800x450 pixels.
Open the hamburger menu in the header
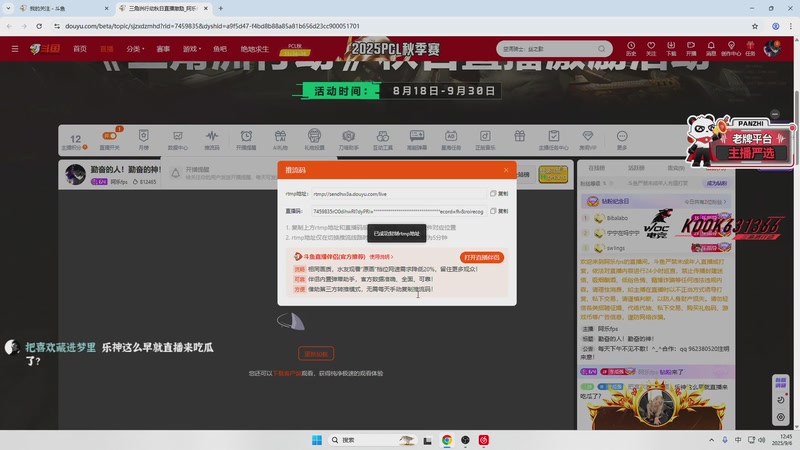click(x=15, y=49)
